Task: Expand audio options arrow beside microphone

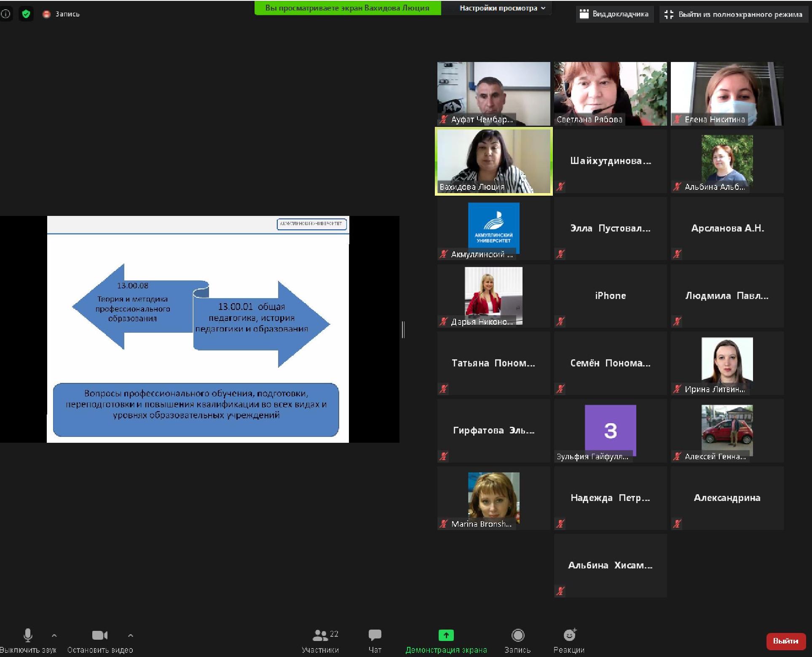Action: [54, 635]
